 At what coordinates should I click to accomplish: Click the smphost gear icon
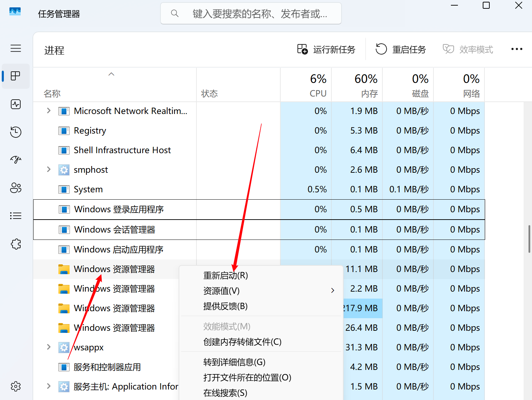click(x=64, y=170)
